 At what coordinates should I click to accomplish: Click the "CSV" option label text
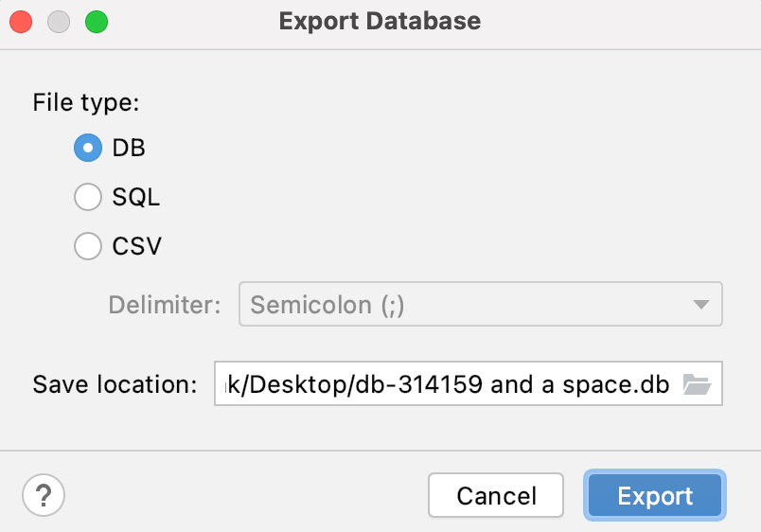[137, 246]
